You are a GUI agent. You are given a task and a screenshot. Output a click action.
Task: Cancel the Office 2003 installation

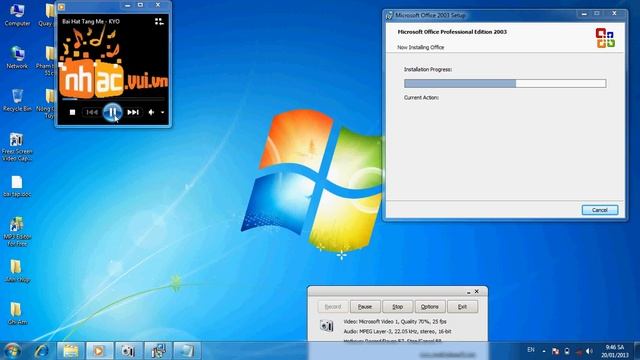pyautogui.click(x=600, y=210)
